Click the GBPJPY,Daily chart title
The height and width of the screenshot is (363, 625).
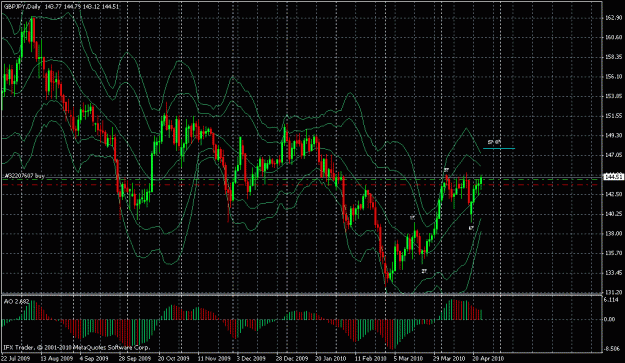(x=23, y=7)
